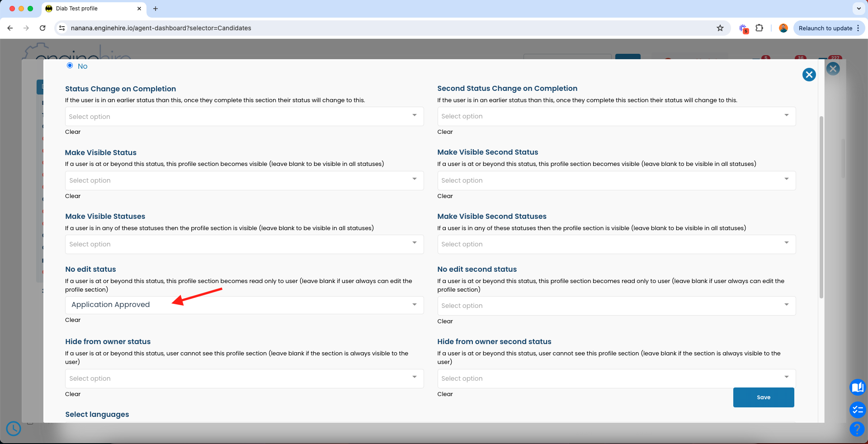Viewport: 868px width, 444px height.
Task: Clear Second Status Change on Completion selection
Action: (445, 132)
